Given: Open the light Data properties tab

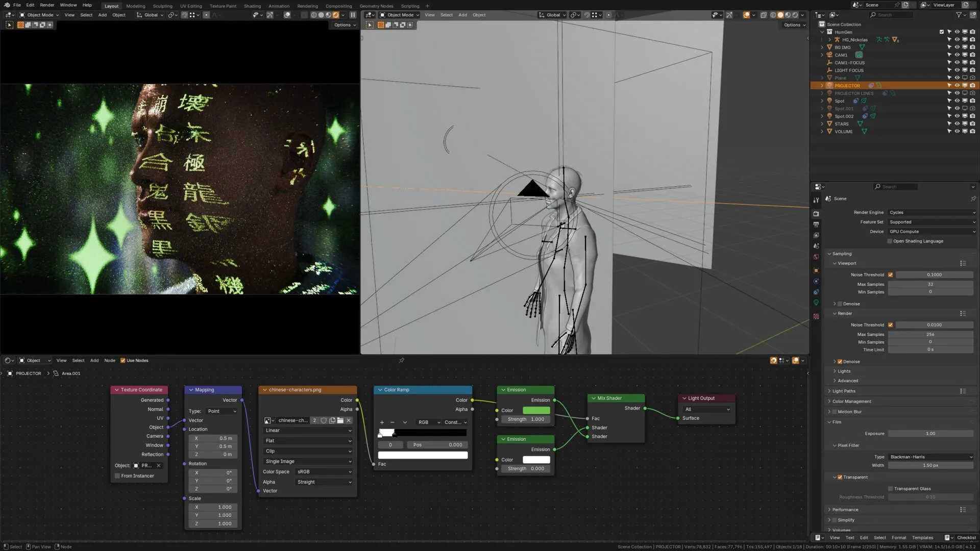Looking at the screenshot, I should [x=816, y=303].
